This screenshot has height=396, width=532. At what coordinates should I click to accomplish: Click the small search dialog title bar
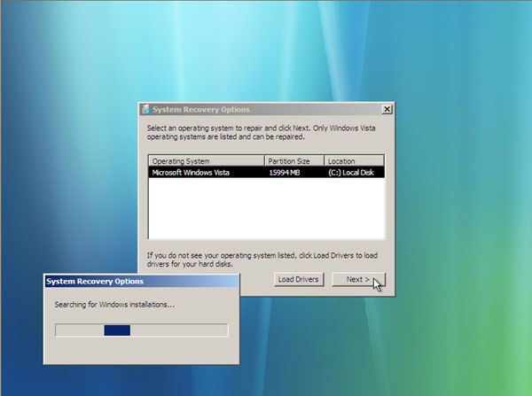tap(142, 282)
